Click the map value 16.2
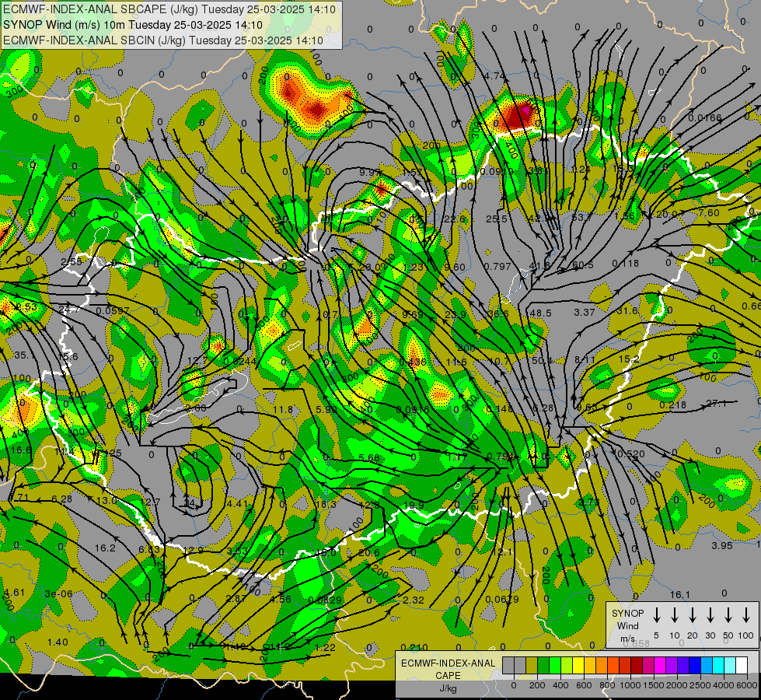This screenshot has height=700, width=761. pos(105,548)
